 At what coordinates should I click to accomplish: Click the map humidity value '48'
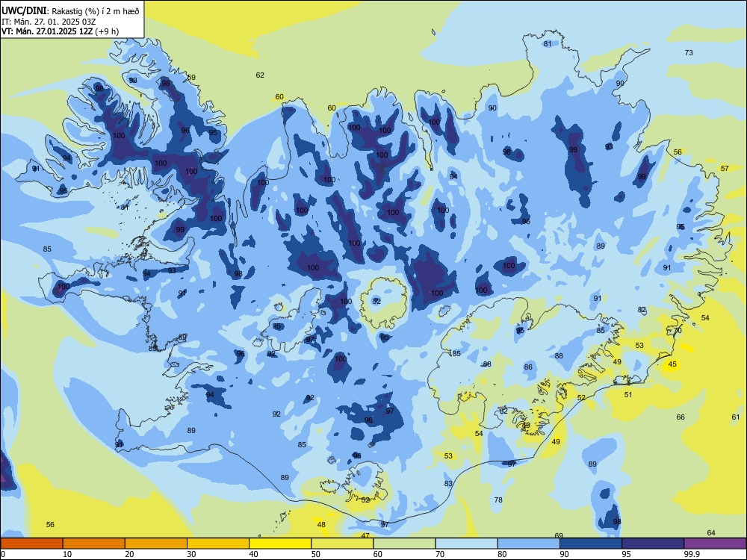[x=321, y=525]
